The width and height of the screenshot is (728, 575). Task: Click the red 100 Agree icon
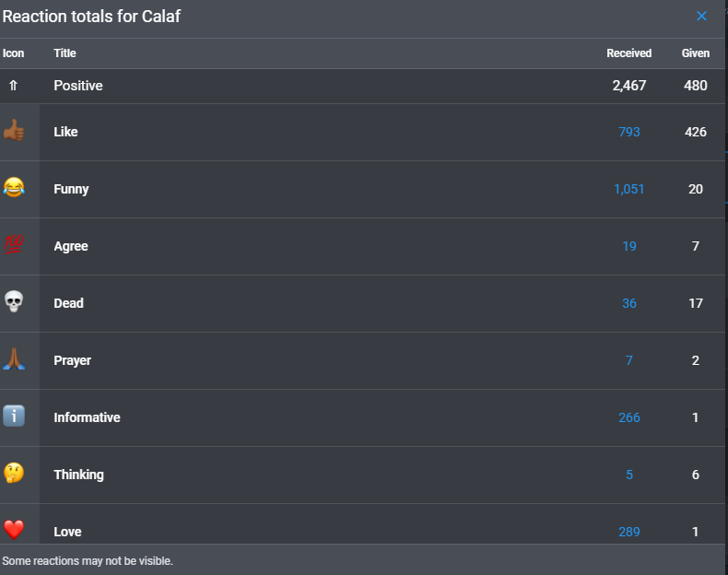(x=14, y=244)
